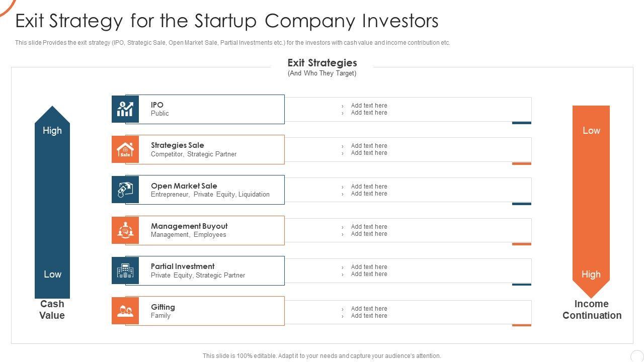Select the Open Market Sale label box
Viewport: 644px width, 362px height.
click(x=211, y=190)
